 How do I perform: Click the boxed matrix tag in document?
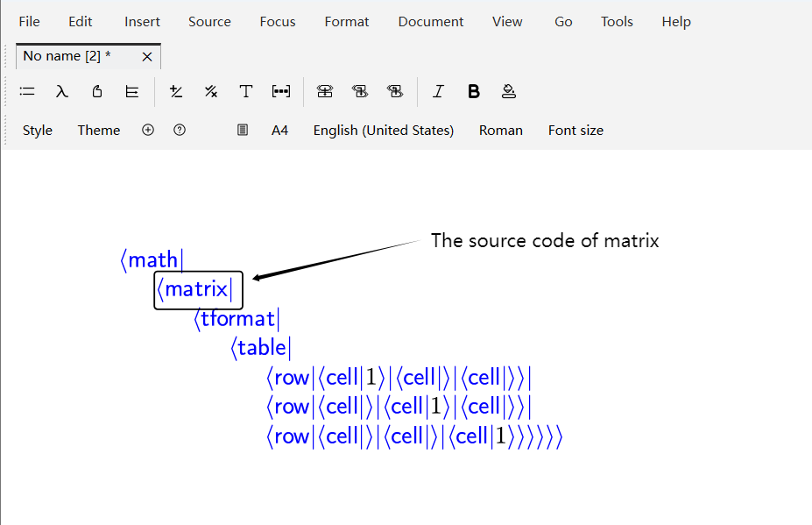click(198, 289)
